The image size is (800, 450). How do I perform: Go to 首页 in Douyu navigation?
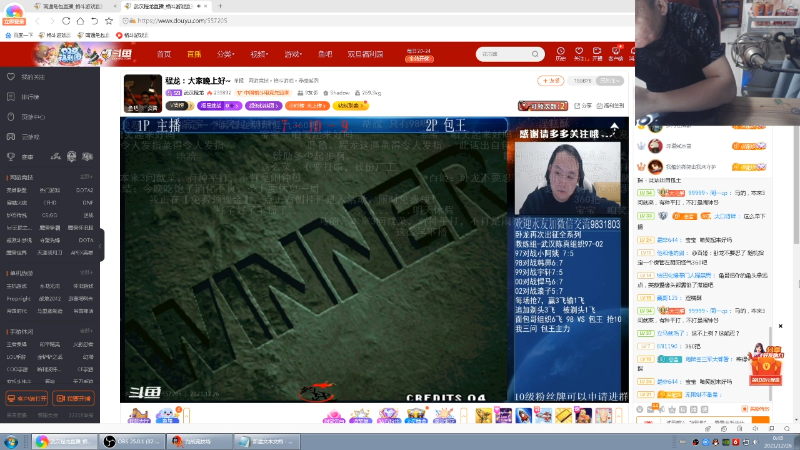click(164, 54)
